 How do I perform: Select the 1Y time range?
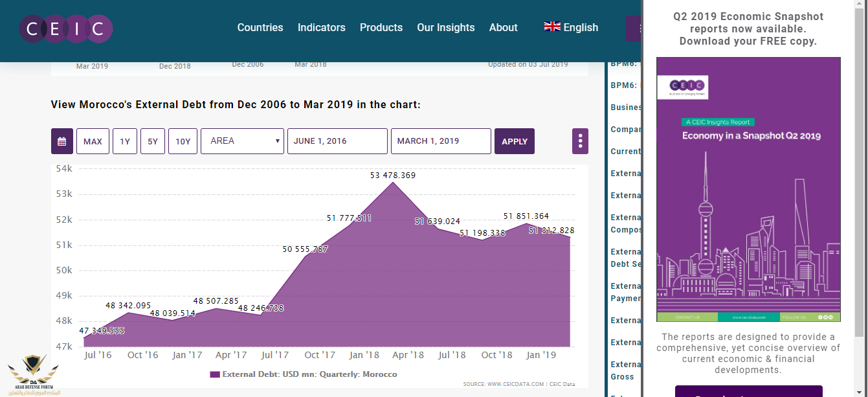click(125, 141)
